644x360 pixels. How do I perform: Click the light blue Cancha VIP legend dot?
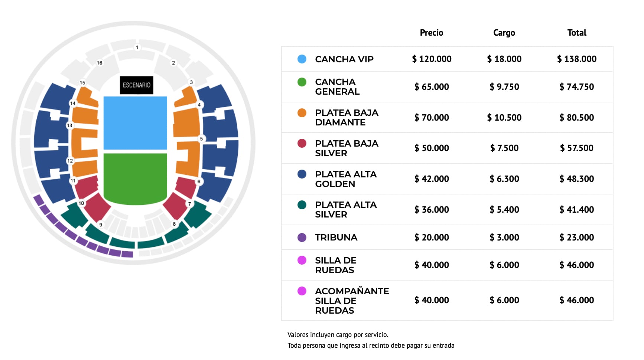click(302, 59)
